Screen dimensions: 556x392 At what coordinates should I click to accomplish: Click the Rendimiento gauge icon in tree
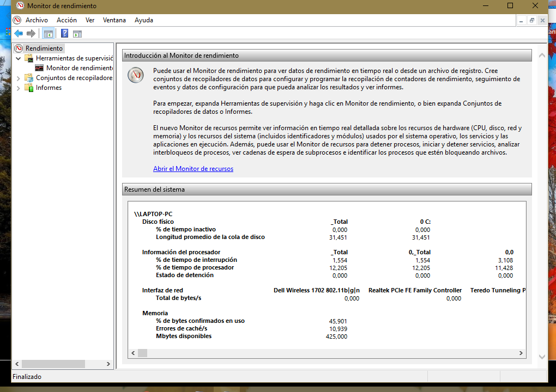pos(19,48)
